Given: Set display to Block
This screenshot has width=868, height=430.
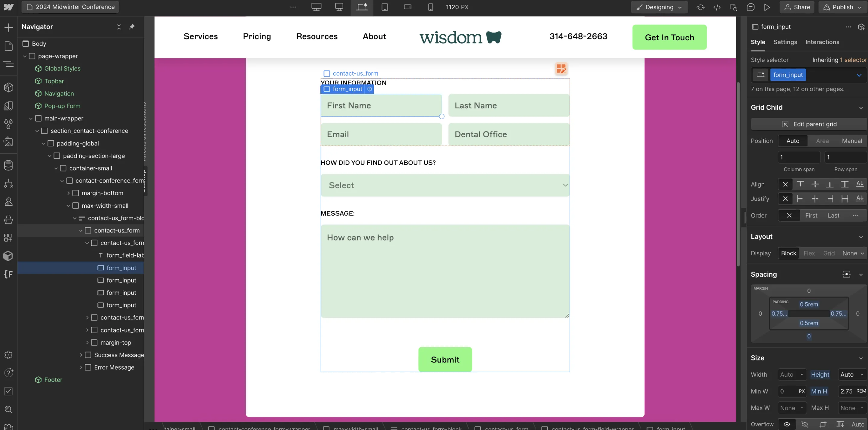Looking at the screenshot, I should click(x=788, y=253).
